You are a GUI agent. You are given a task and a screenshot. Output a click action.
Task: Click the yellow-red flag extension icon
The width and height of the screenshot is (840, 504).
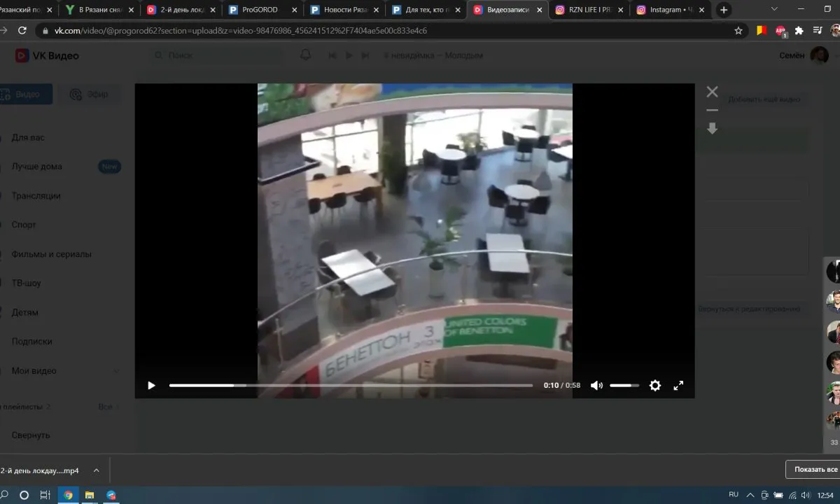coord(762,31)
